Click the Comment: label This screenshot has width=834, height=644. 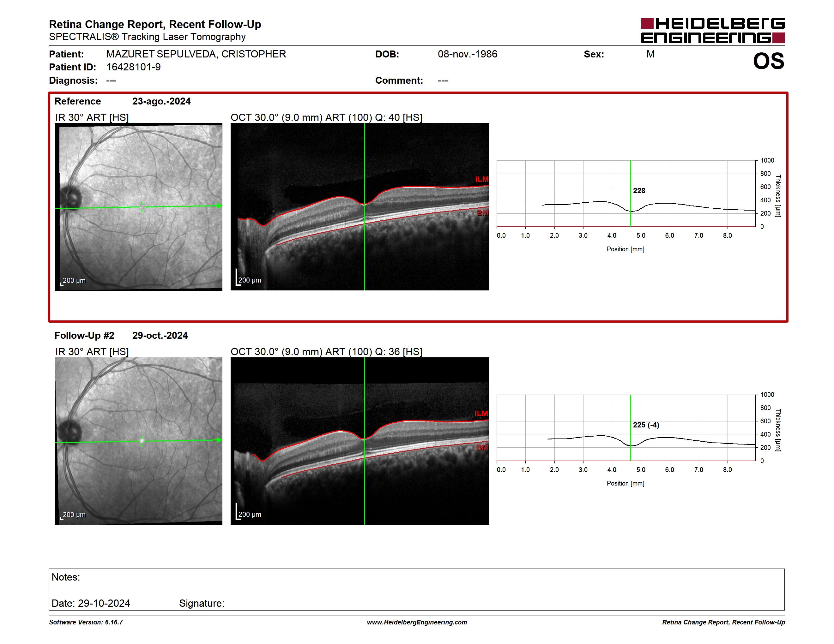(x=399, y=80)
